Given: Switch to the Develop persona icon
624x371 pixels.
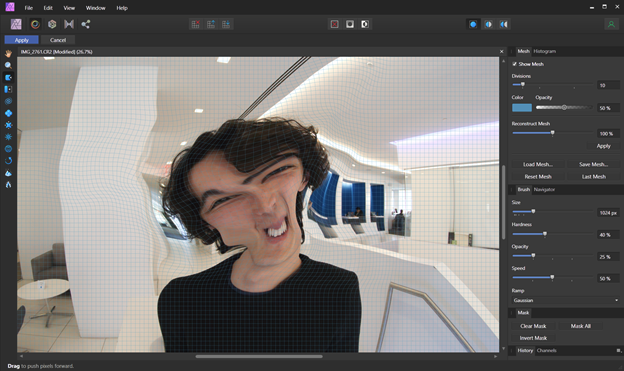Looking at the screenshot, I should point(52,24).
